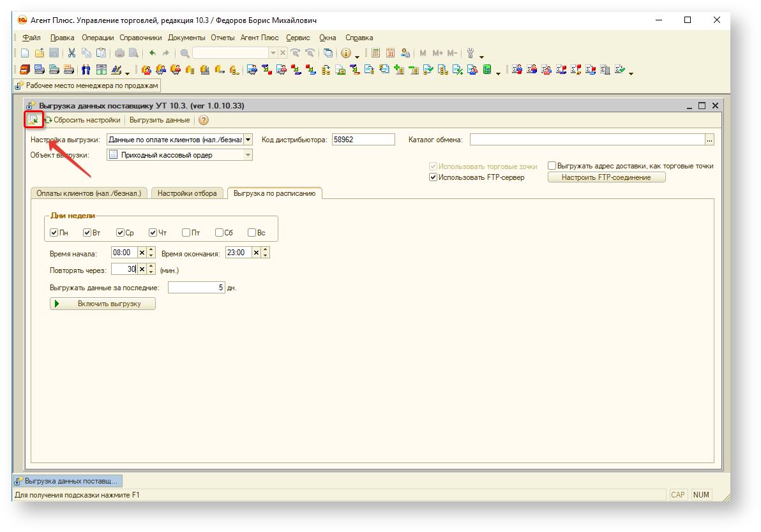Viewport: 761px width, 532px height.
Task: Enable Выгружать адрес доставки, как торговые точки
Action: pyautogui.click(x=552, y=165)
